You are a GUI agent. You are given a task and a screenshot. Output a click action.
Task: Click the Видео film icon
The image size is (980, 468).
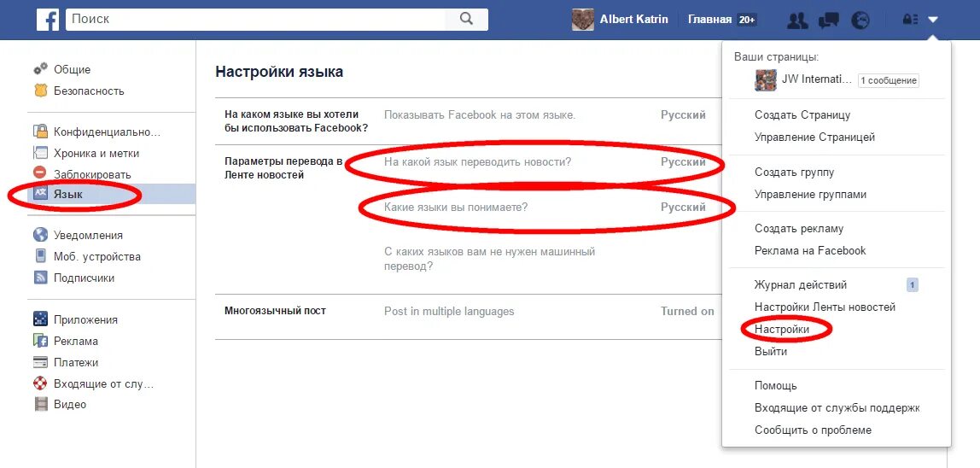(41, 404)
